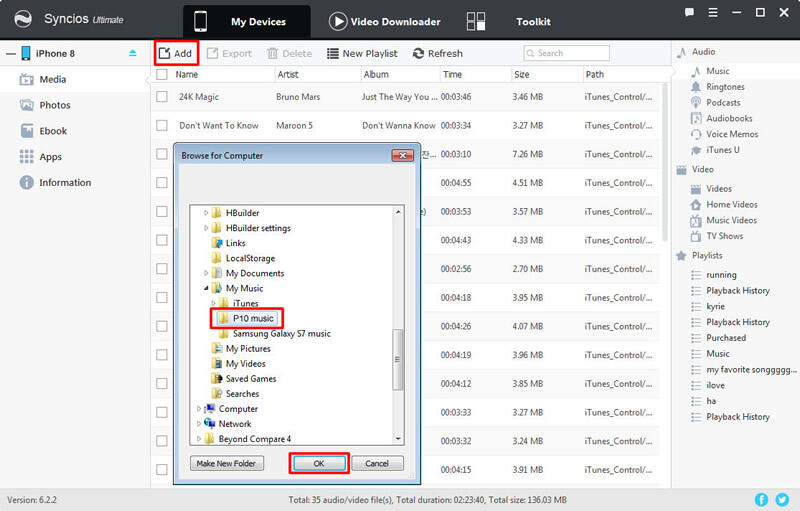The height and width of the screenshot is (511, 800).
Task: Click the folder tree scrollbar down arrow
Action: [398, 439]
